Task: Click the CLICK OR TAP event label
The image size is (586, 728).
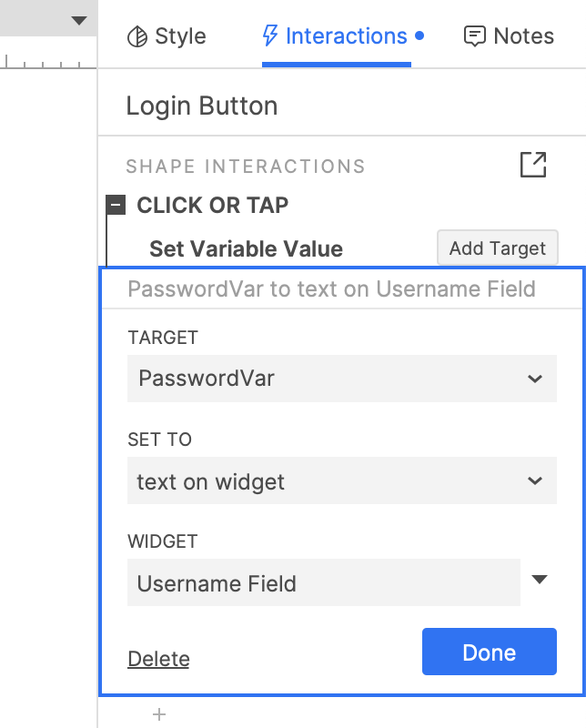Action: (x=212, y=206)
